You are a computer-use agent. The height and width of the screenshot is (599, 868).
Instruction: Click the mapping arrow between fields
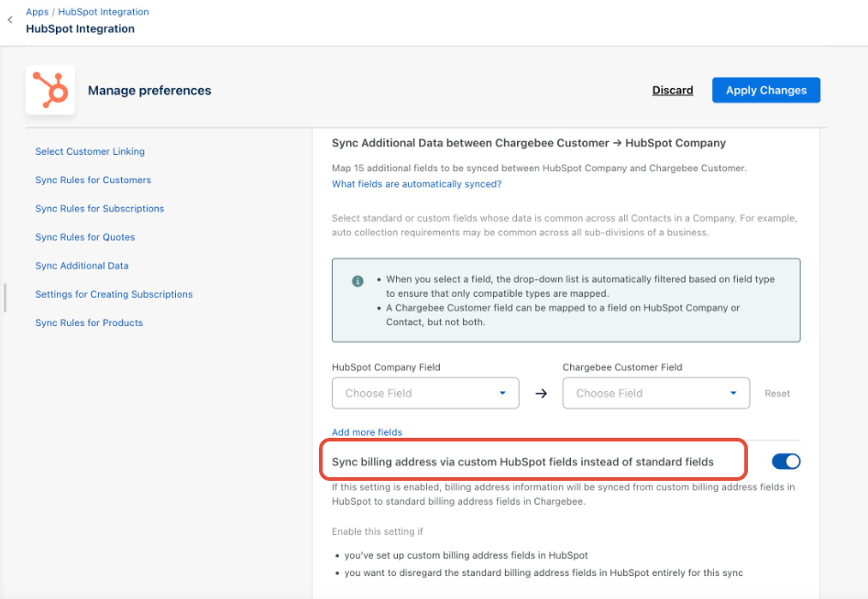click(x=541, y=394)
